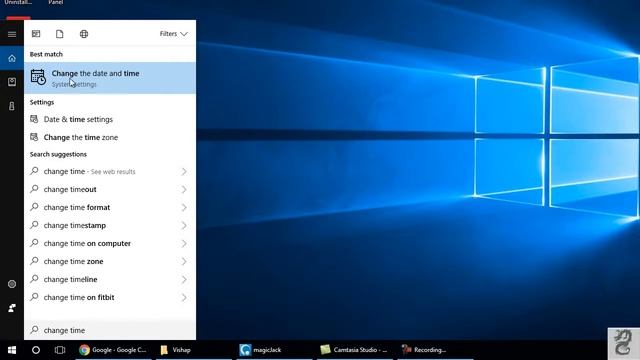Viewport: 640px width, 360px height.
Task: Click the Date & time settings icon
Action: tap(34, 119)
